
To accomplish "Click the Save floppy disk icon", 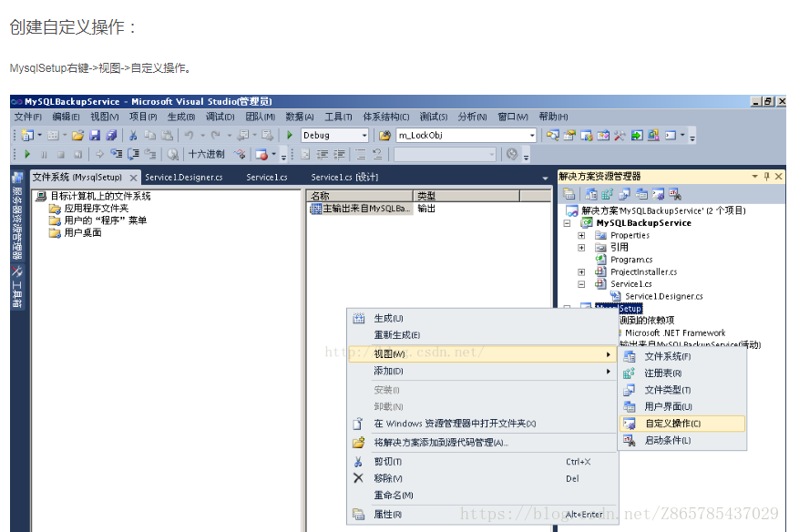I will [95, 136].
